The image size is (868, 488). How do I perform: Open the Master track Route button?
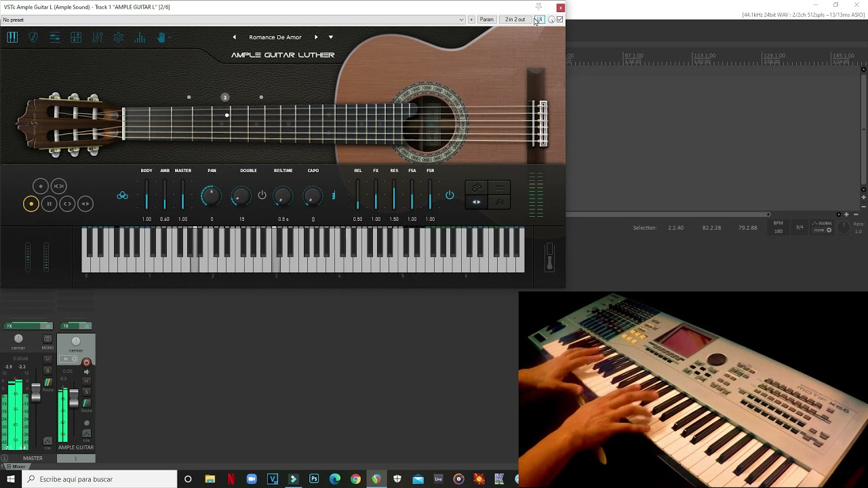[47, 384]
